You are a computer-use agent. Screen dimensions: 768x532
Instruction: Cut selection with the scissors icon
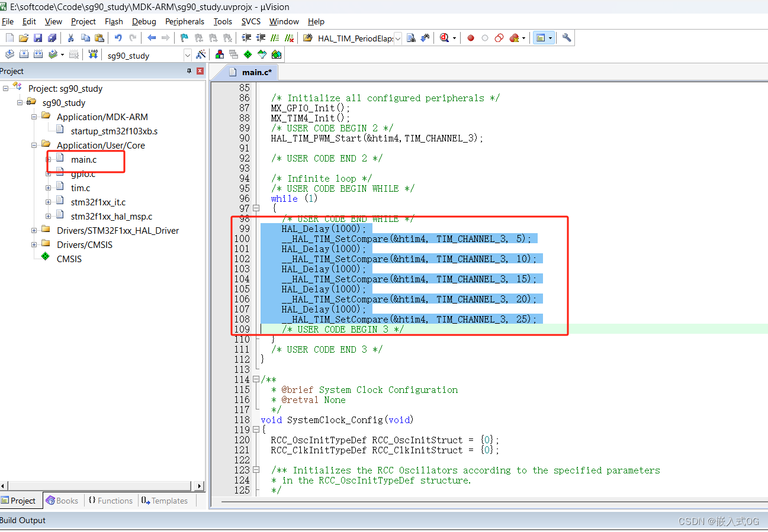(70, 38)
